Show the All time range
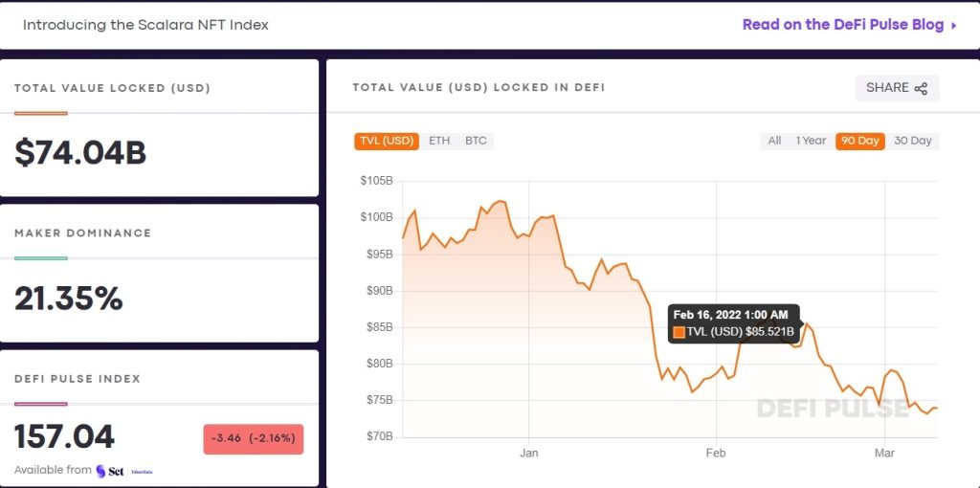The image size is (980, 488). pyautogui.click(x=775, y=141)
